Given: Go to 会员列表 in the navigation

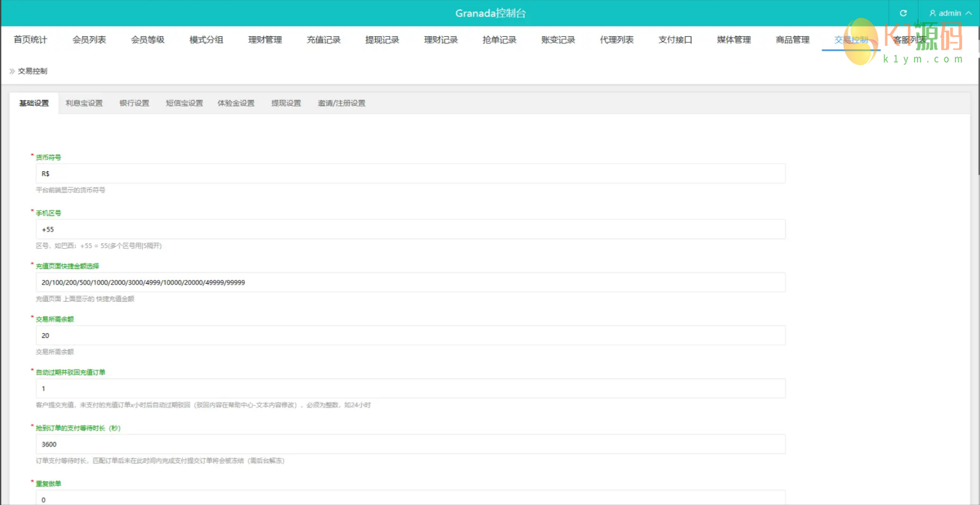Looking at the screenshot, I should [89, 40].
